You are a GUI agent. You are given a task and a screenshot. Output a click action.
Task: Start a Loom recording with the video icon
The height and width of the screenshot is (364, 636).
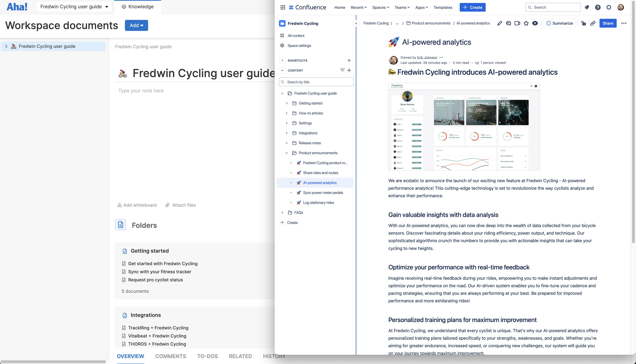click(517, 23)
